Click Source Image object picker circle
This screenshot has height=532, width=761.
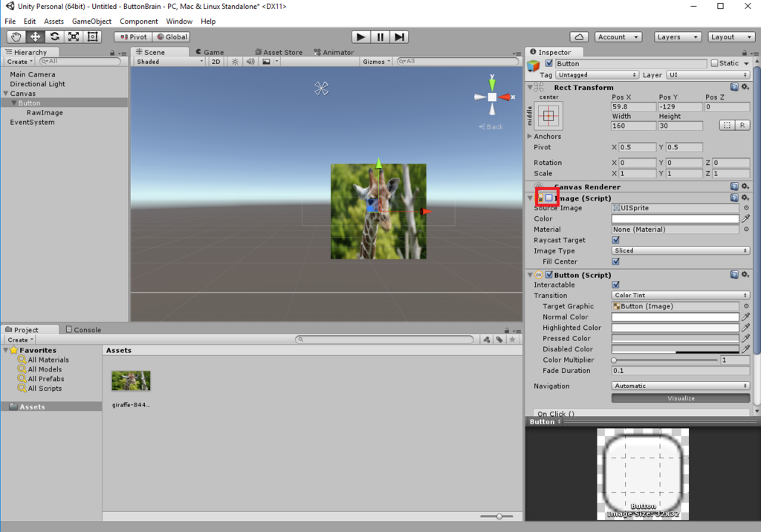pos(746,208)
